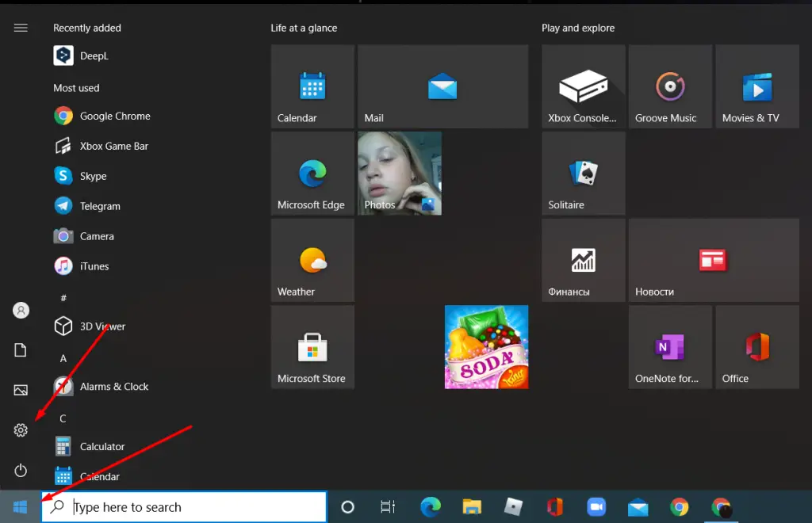Launch Zoom from the taskbar
This screenshot has height=523, width=812.
click(596, 507)
